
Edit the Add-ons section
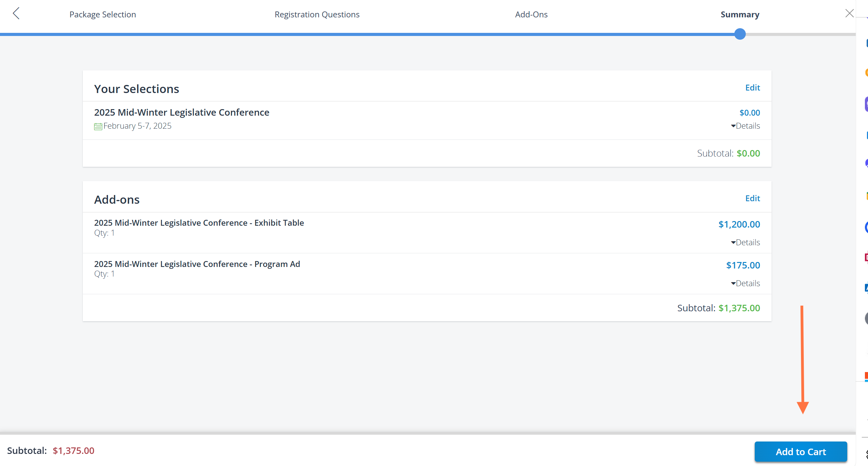click(x=753, y=198)
